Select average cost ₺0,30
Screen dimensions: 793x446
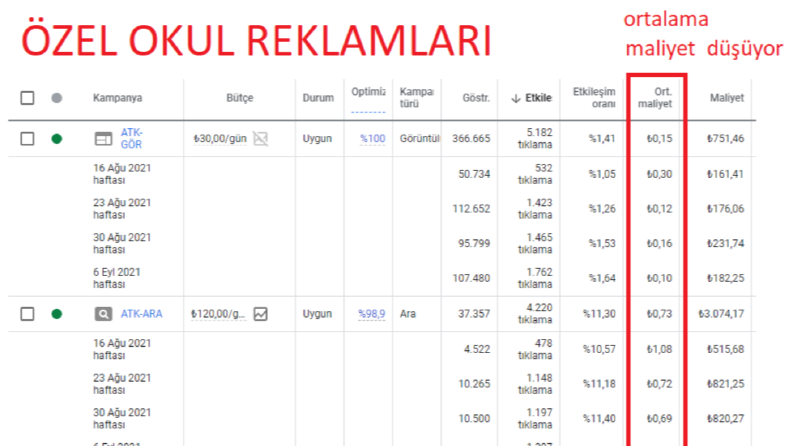[659, 174]
